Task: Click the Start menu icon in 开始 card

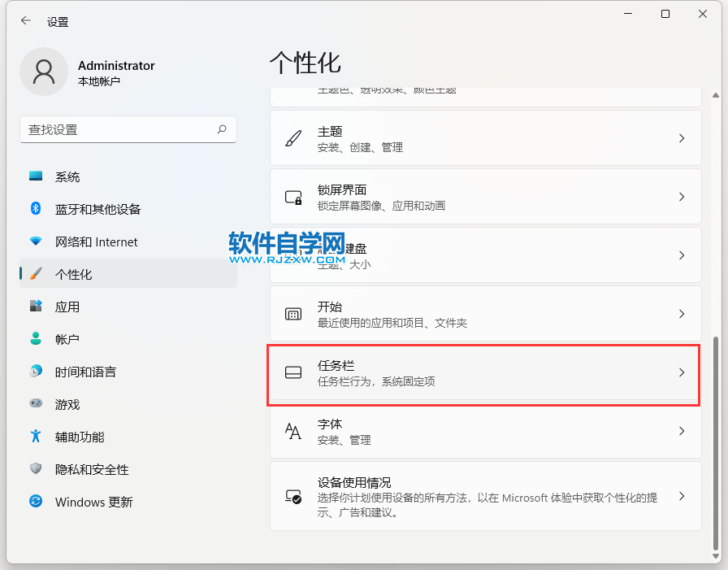Action: coord(293,315)
